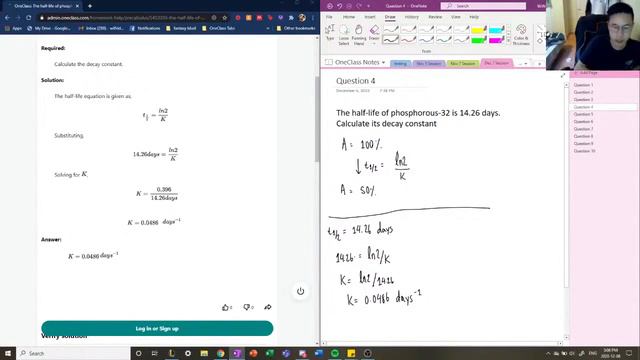The image size is (640, 360).
Task: Click the OneNote back navigation arrow
Action: click(x=330, y=6)
